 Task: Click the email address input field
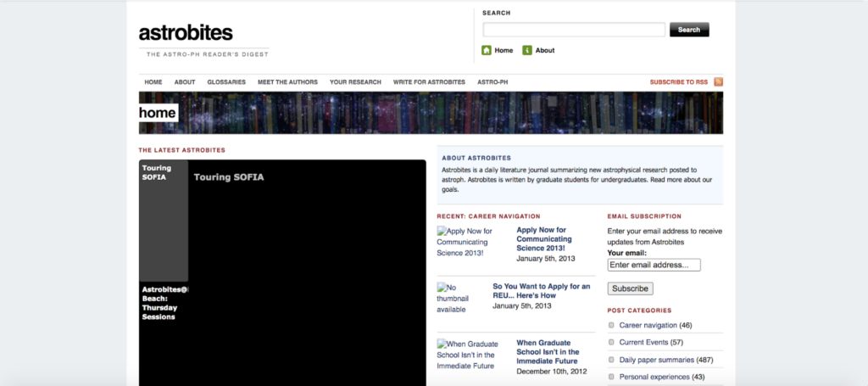[x=654, y=266]
